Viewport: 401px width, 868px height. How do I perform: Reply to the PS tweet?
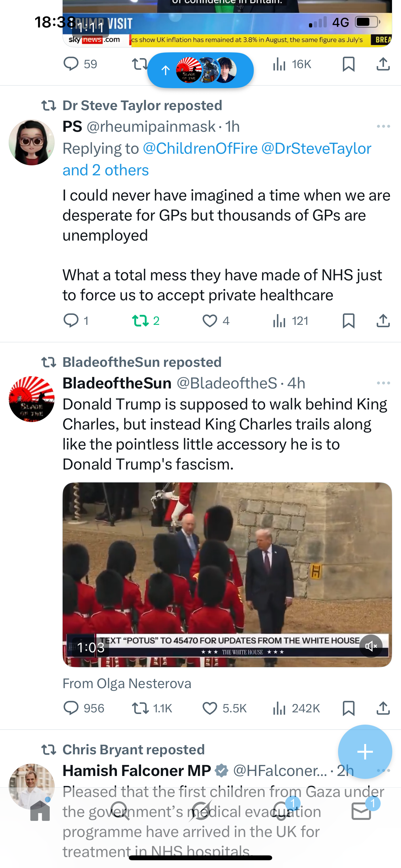71,321
